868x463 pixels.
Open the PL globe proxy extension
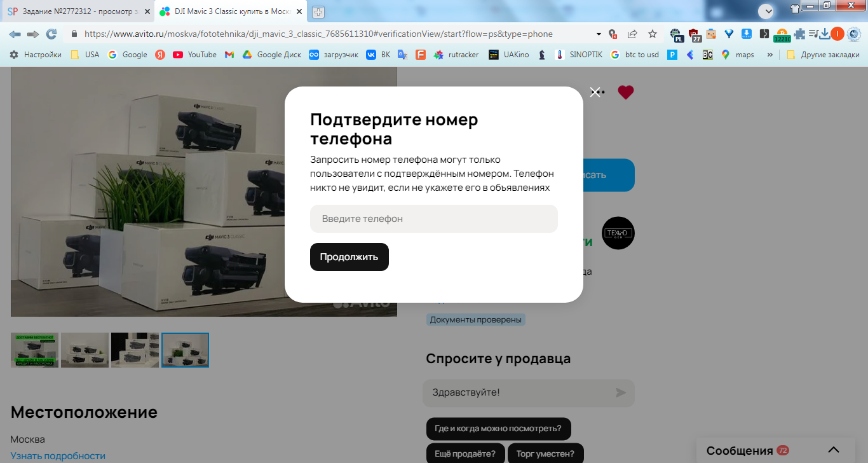677,35
